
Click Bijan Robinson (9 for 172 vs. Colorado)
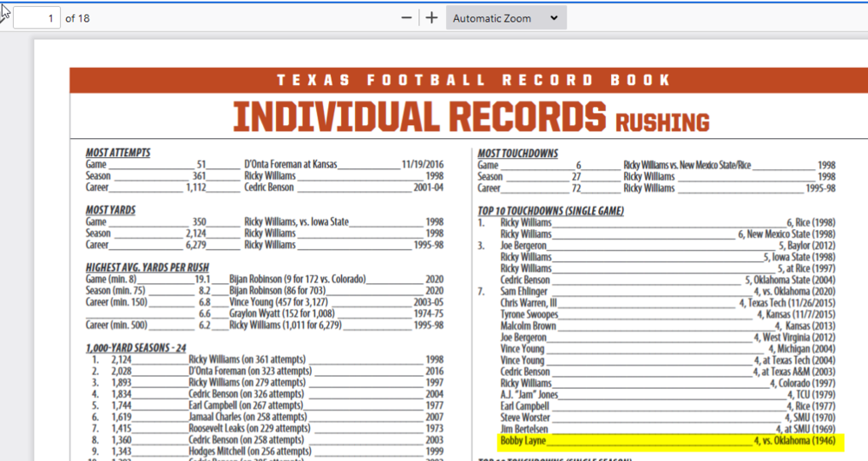click(298, 280)
